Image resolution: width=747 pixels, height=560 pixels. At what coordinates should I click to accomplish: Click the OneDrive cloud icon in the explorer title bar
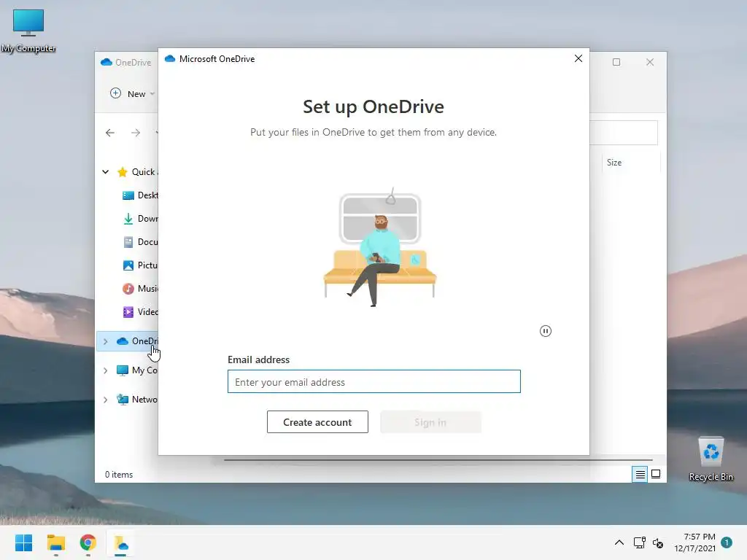point(107,63)
